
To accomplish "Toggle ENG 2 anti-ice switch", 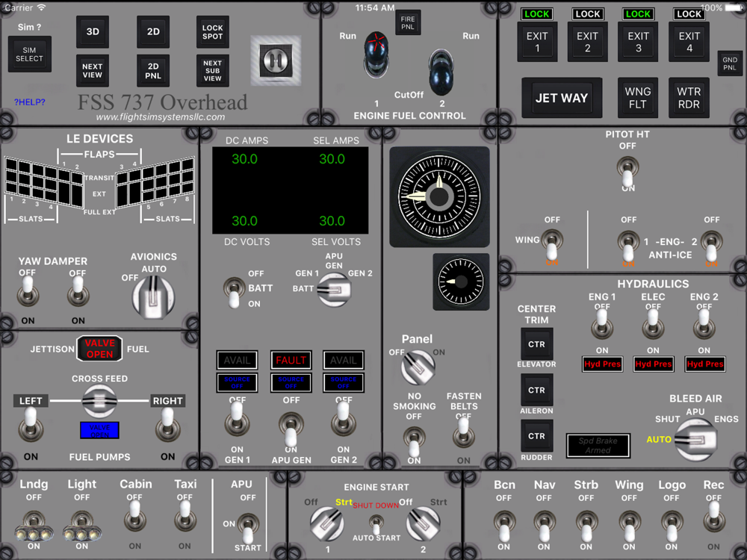I will click(x=711, y=245).
